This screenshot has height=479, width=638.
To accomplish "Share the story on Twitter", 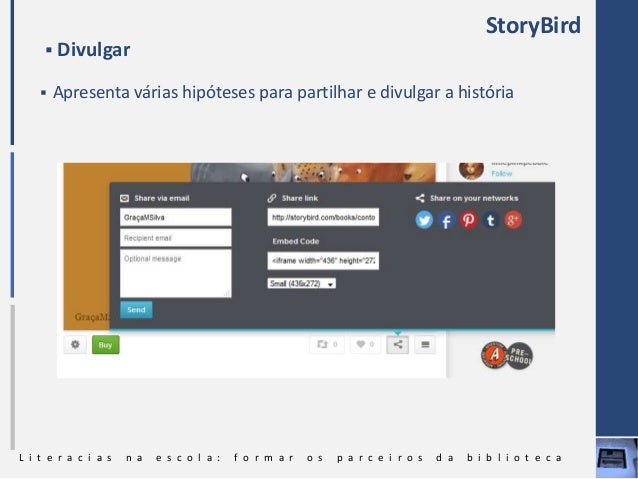I will 424,220.
